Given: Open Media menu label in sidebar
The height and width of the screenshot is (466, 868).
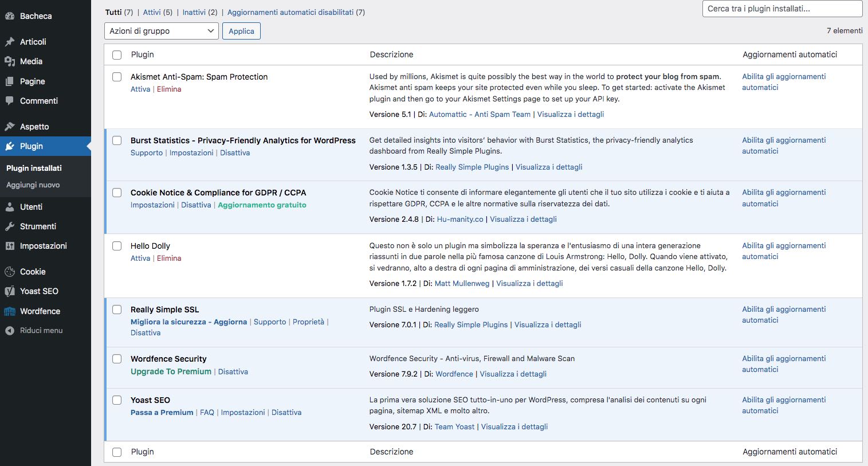Looking at the screenshot, I should [x=32, y=61].
